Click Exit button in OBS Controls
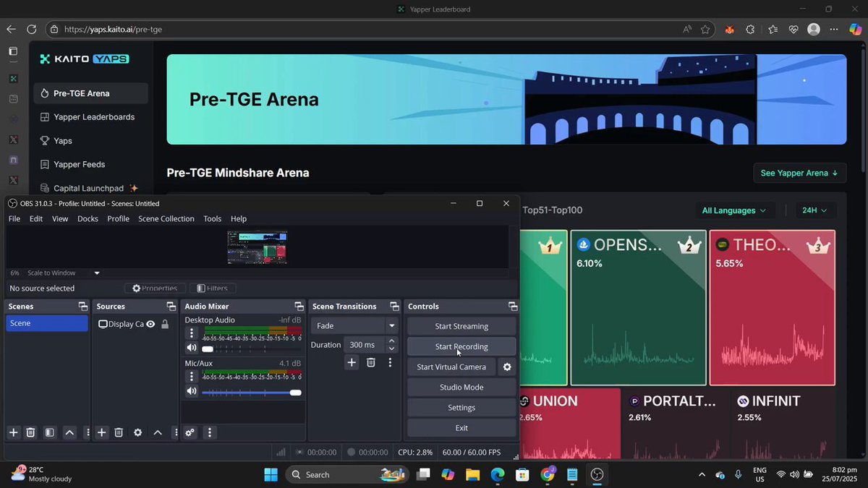Viewport: 868px width, 488px height. [x=461, y=427]
